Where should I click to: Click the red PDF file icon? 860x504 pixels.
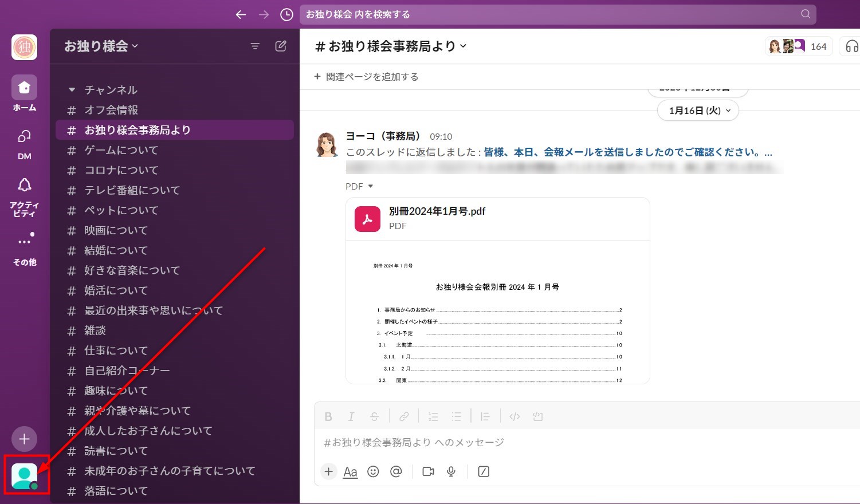pos(367,219)
